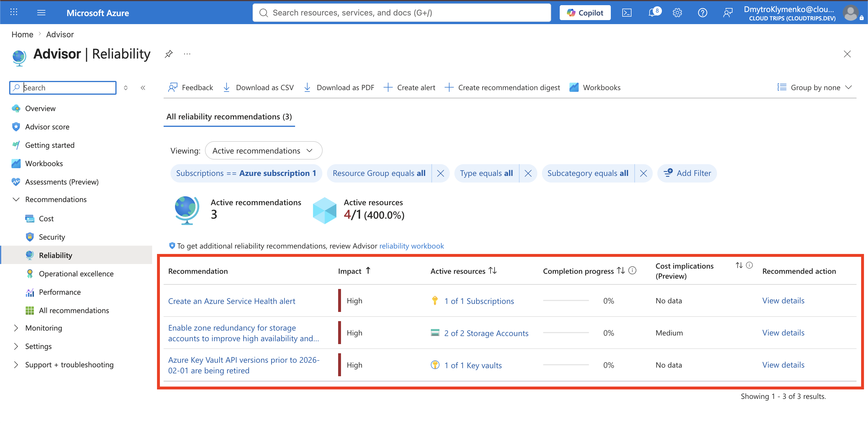Open the portal hamburger menu

coord(41,12)
